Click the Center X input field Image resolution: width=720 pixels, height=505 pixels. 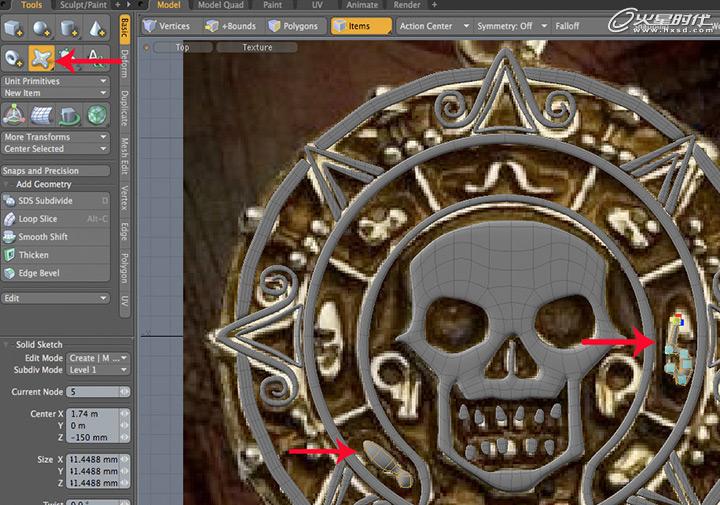(93, 413)
